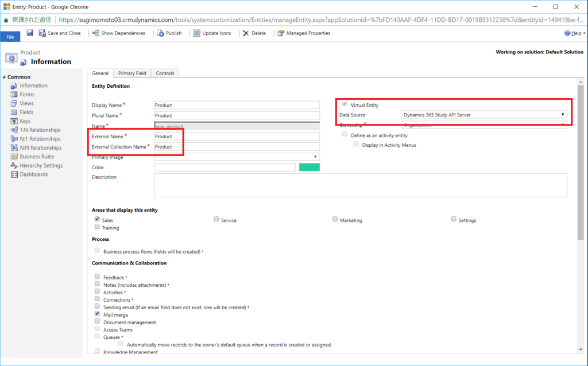Click the Delete X icon
Image resolution: width=588 pixels, height=366 pixels.
246,33
